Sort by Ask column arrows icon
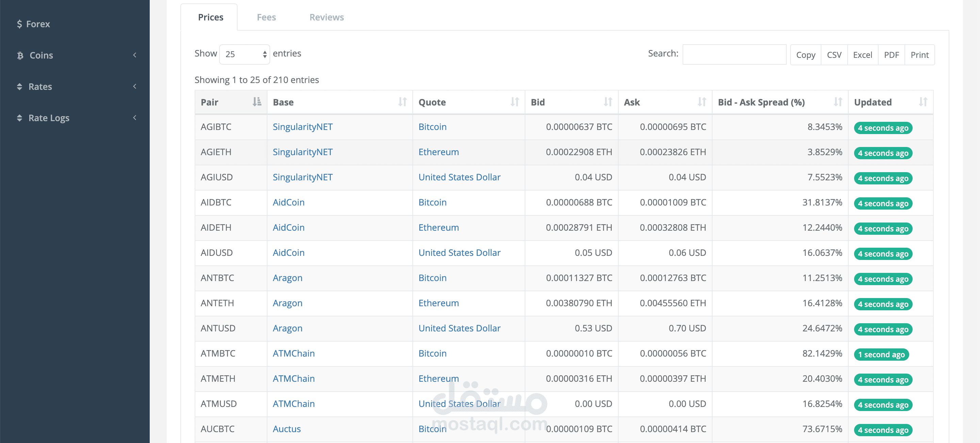The image size is (980, 443). (x=702, y=102)
